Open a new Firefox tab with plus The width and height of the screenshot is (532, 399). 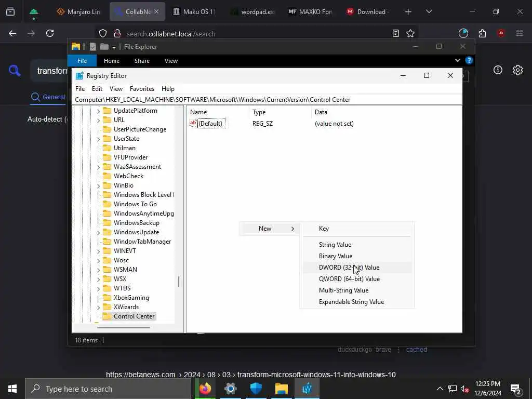[408, 12]
